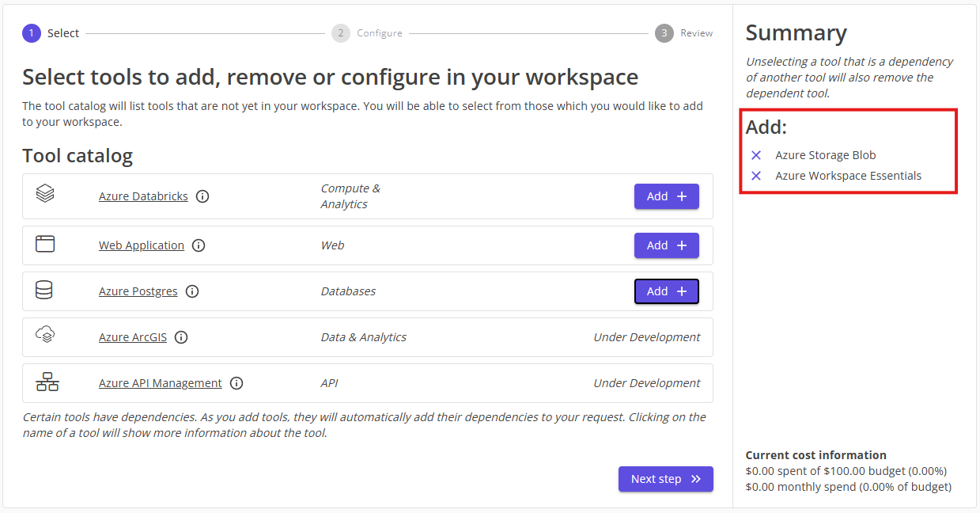Add Azure Databricks to workspace
The height and width of the screenshot is (513, 980).
point(666,196)
